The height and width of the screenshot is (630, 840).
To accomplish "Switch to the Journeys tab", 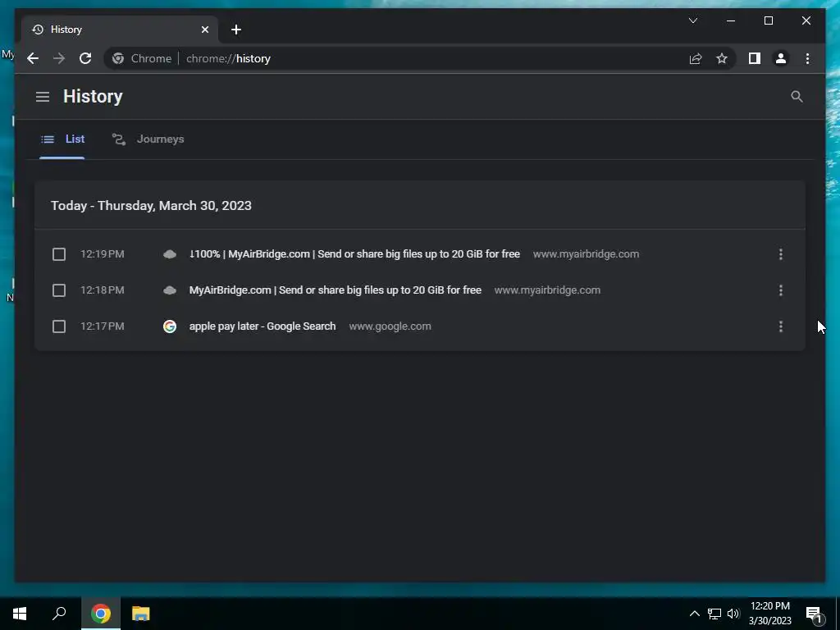I will (148, 139).
